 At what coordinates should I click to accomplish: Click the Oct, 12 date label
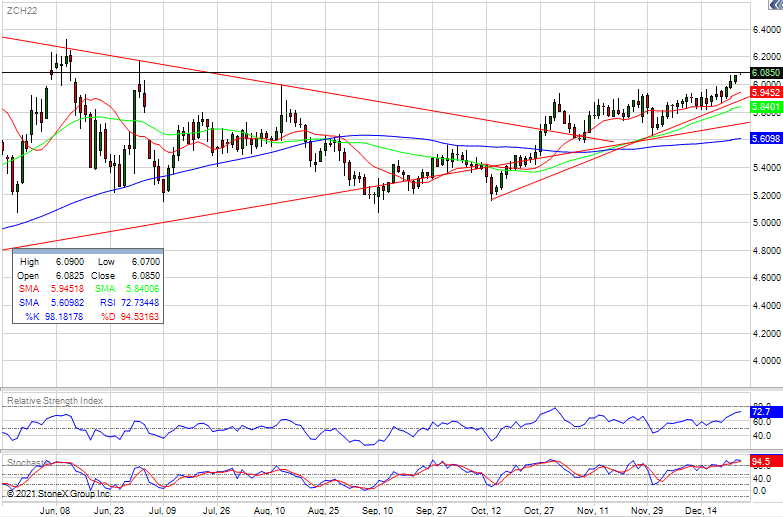[x=485, y=511]
